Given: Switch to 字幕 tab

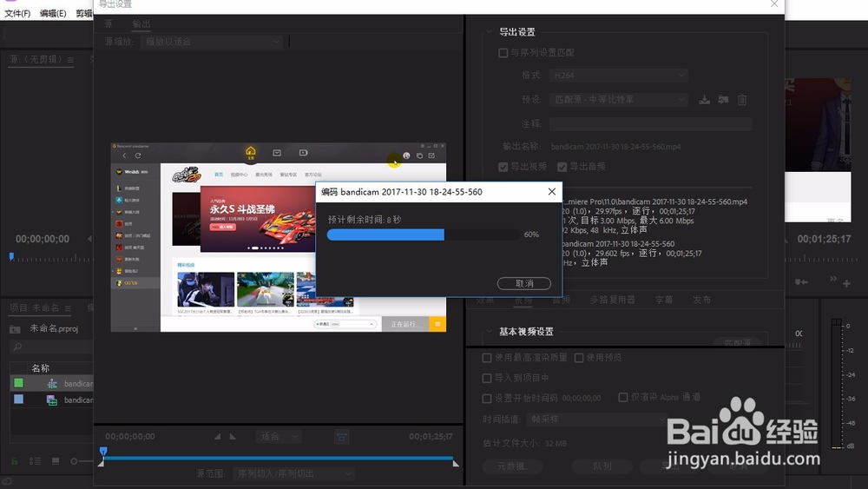Looking at the screenshot, I should tap(664, 300).
